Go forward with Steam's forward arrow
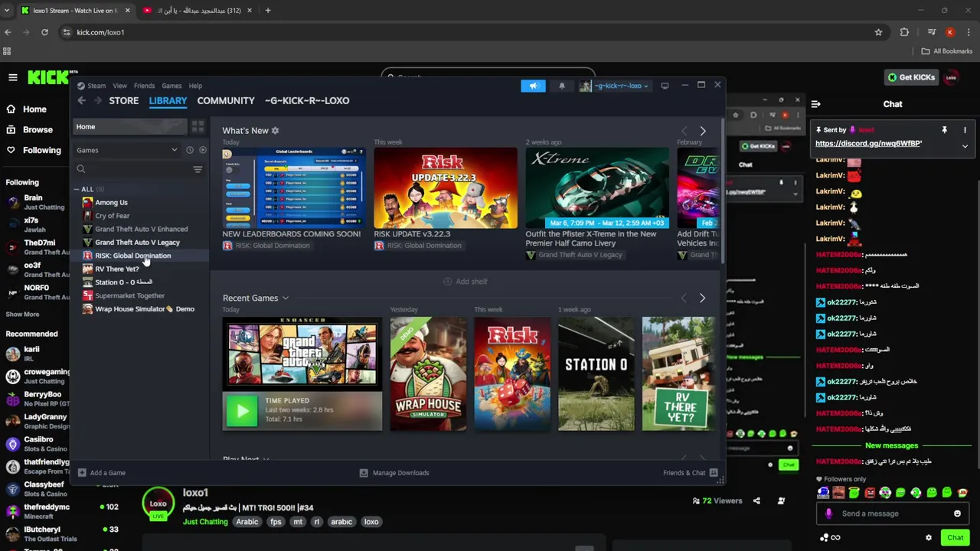 tap(97, 100)
